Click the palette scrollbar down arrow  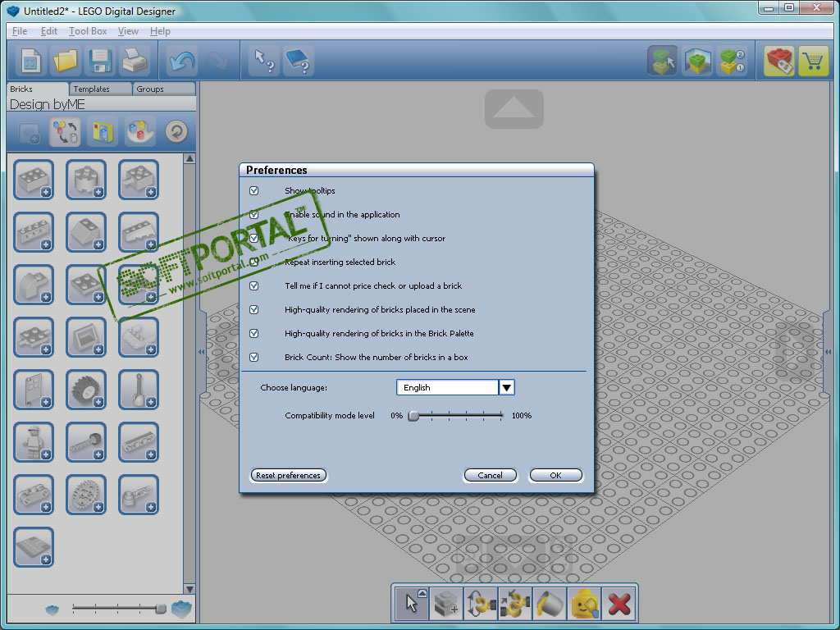point(189,589)
